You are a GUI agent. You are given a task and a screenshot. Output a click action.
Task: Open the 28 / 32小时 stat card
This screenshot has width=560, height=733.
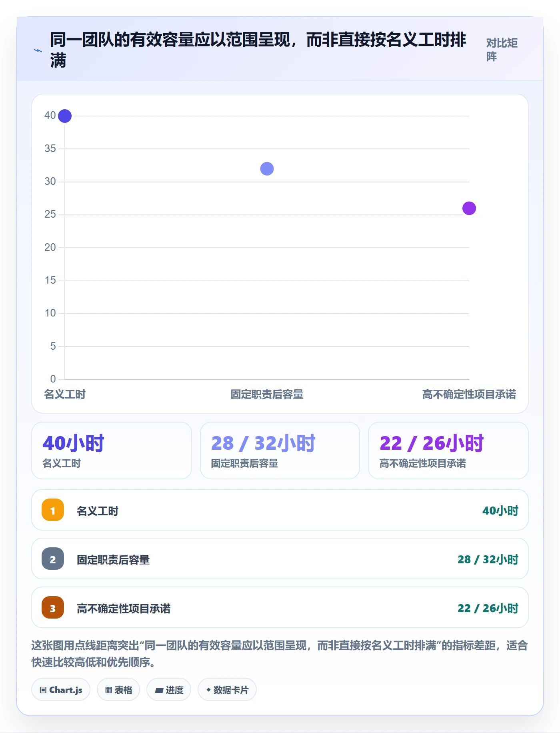[280, 451]
